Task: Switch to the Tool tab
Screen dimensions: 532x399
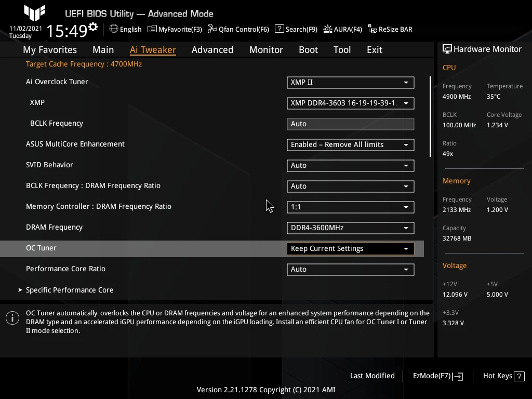Action: point(342,50)
